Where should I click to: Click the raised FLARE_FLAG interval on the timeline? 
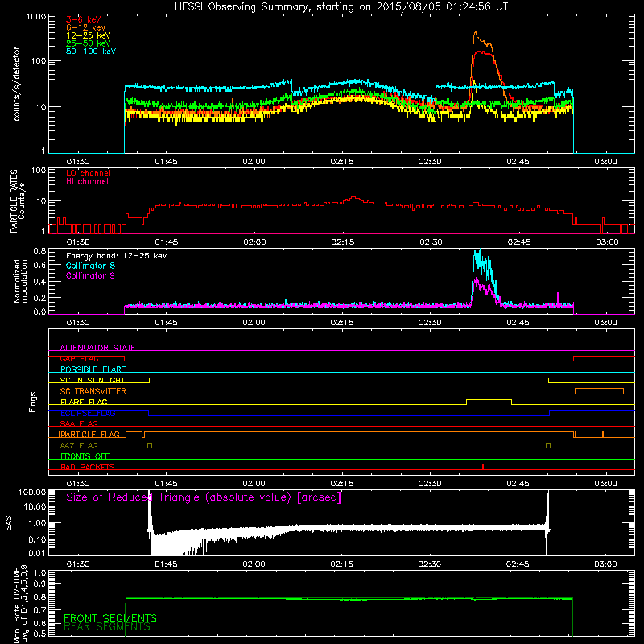(489, 399)
